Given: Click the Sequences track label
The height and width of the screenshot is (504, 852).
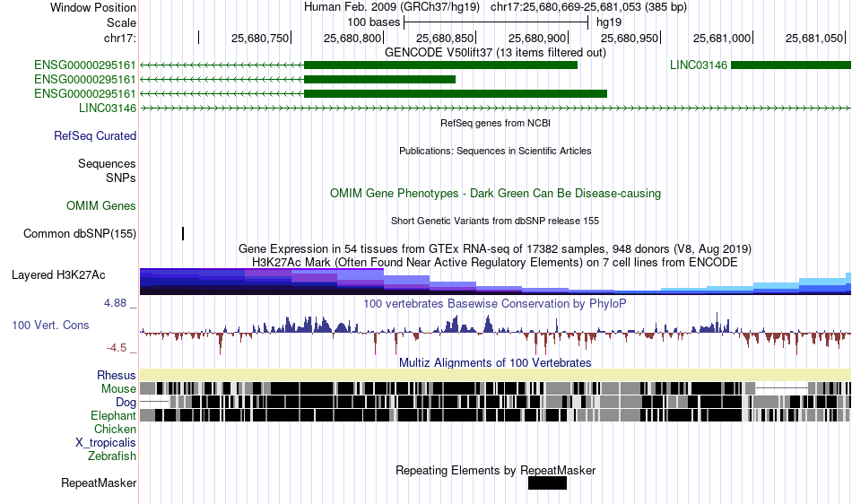Looking at the screenshot, I should (107, 163).
